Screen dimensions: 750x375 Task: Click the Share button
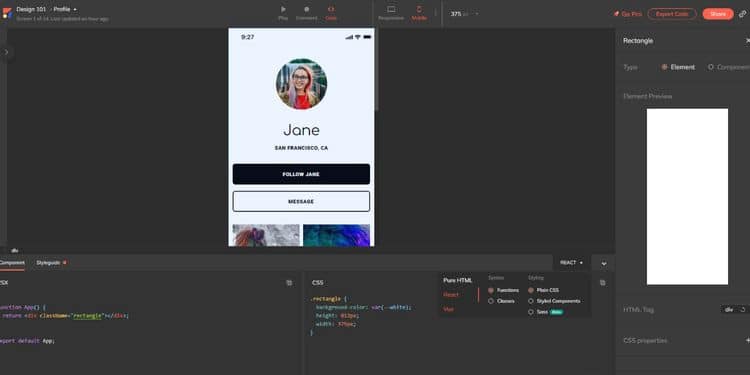[x=717, y=14]
